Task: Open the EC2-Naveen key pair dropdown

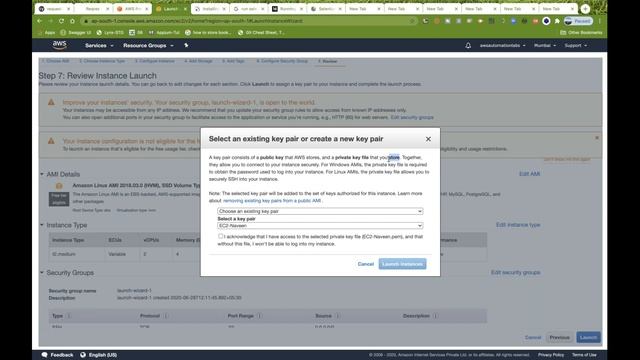Action: click(x=320, y=226)
